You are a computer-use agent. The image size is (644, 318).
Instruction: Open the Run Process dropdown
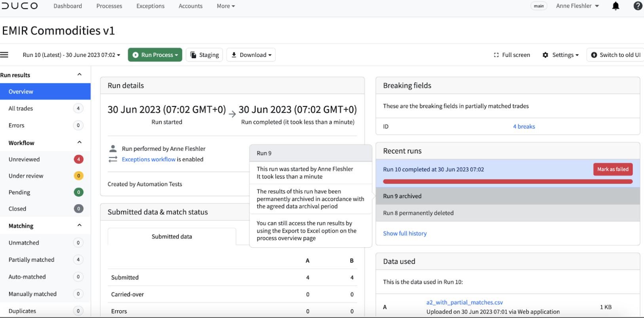(155, 55)
